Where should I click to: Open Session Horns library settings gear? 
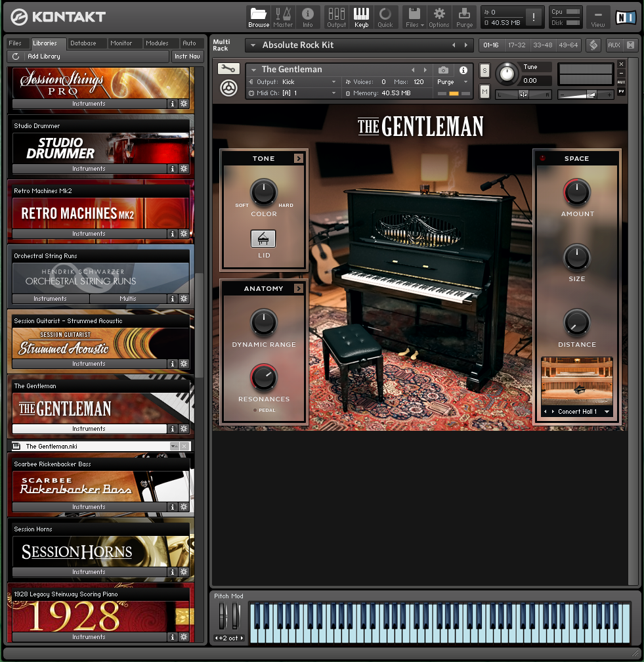[184, 571]
